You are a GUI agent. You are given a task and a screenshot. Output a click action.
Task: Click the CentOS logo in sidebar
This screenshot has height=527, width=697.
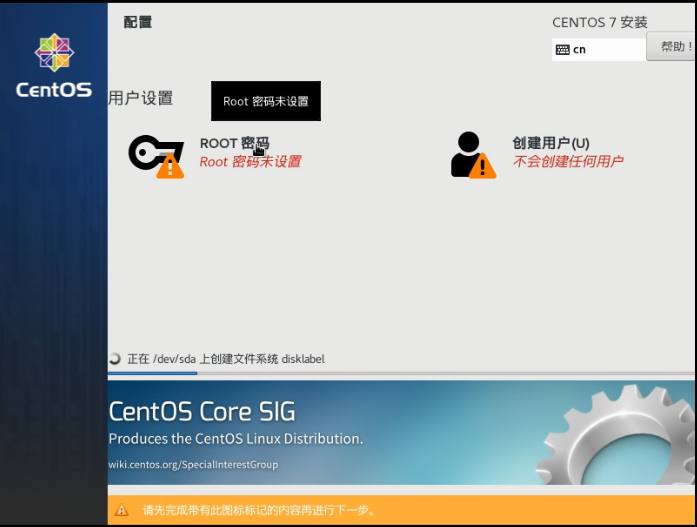[x=54, y=65]
